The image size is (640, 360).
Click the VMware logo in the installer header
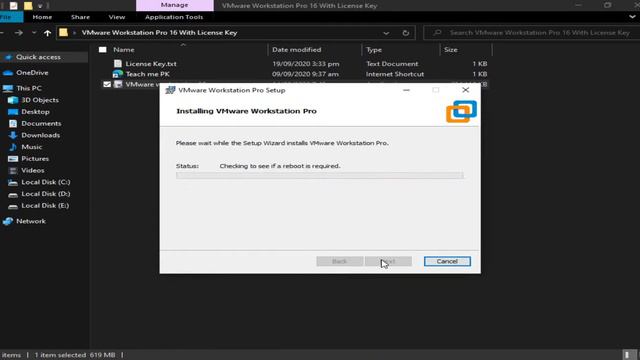(x=461, y=111)
